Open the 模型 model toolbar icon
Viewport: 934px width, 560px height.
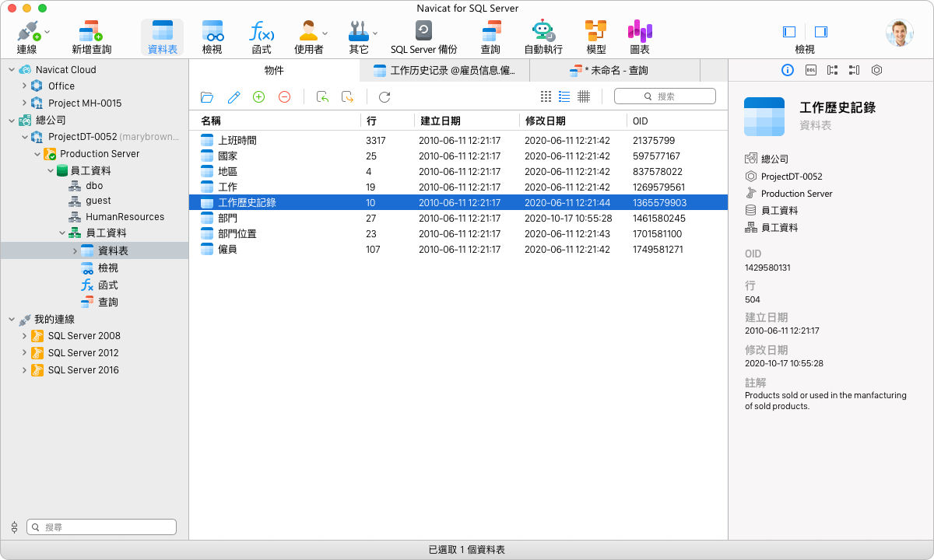pyautogui.click(x=595, y=32)
